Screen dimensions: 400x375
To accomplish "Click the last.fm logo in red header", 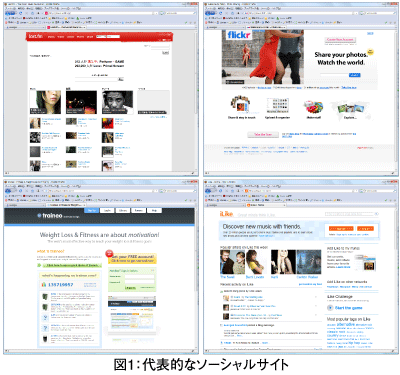I will 35,36.
